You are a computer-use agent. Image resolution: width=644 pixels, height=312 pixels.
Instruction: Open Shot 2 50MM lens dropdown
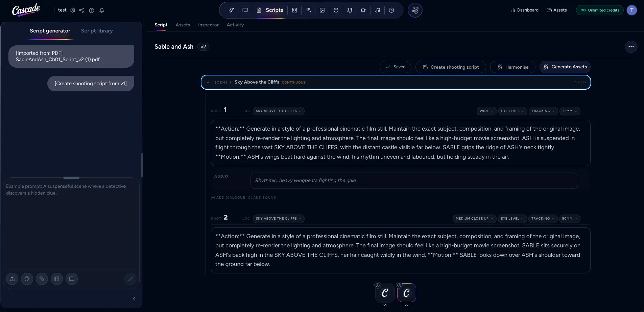point(570,219)
